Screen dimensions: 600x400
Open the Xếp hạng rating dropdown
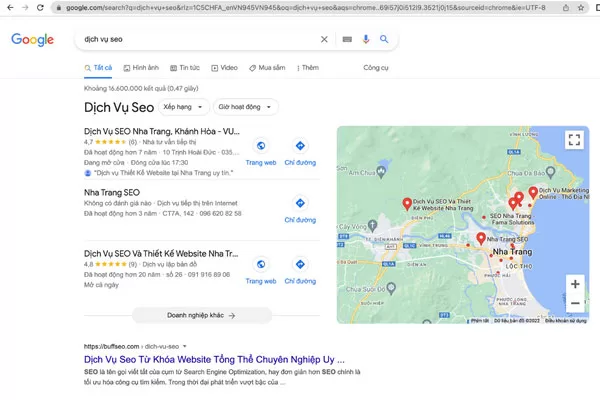(x=183, y=107)
